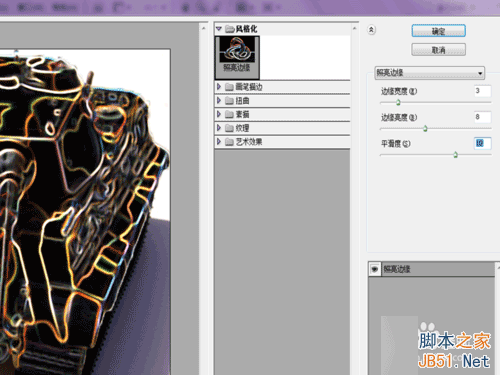Click the glowing edges preview image
Screen dimensions: 500x375
[85, 212]
